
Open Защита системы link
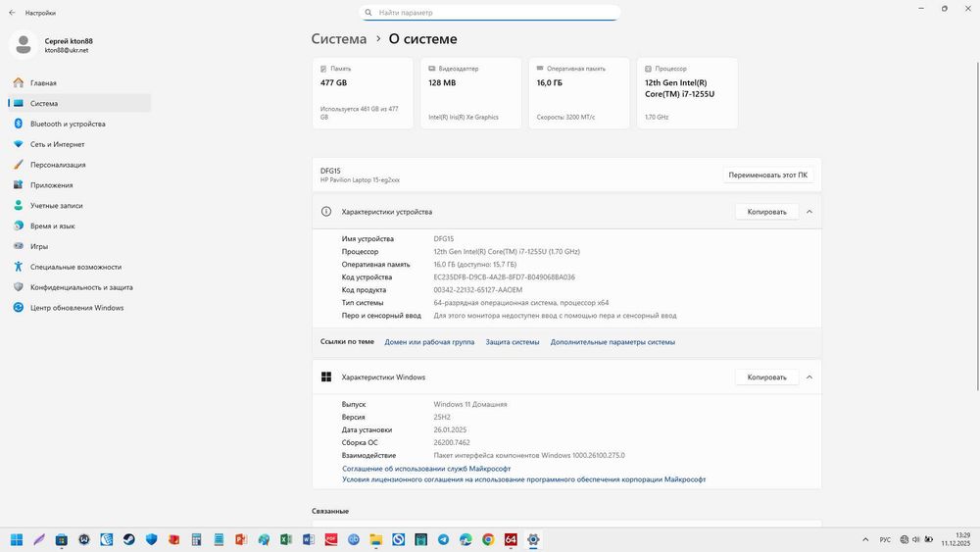pos(513,342)
